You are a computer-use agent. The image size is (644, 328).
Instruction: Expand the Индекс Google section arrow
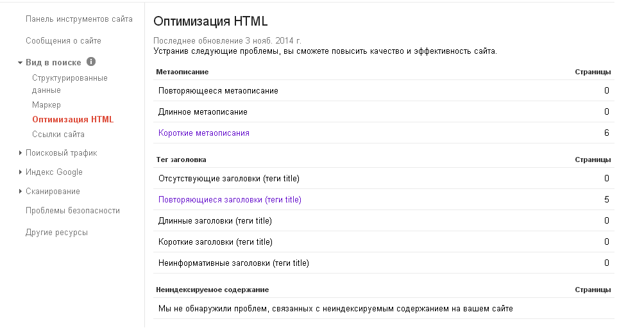point(21,172)
